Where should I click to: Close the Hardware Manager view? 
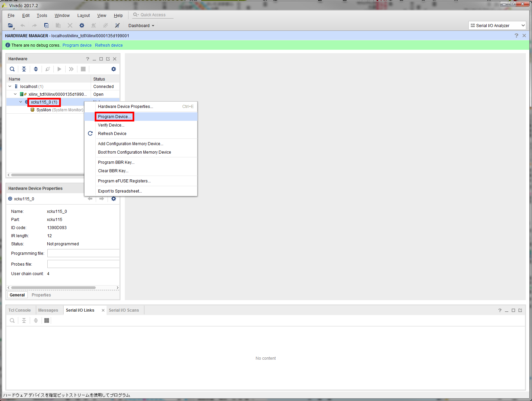524,36
